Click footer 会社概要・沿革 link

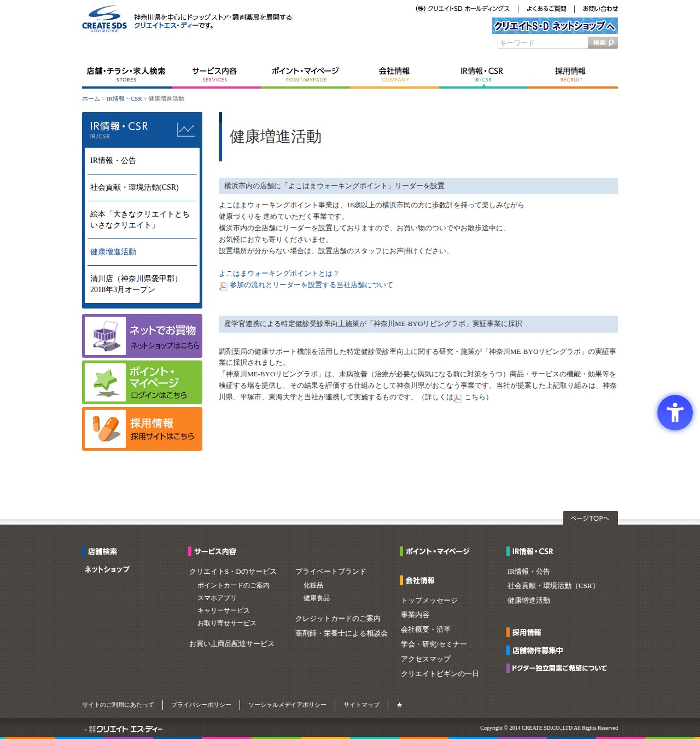426,630
